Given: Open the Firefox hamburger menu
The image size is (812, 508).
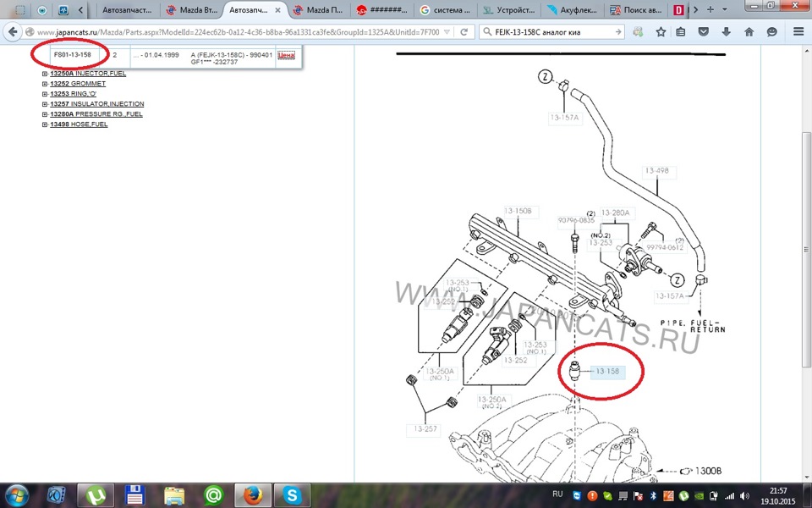Looking at the screenshot, I should [798, 31].
